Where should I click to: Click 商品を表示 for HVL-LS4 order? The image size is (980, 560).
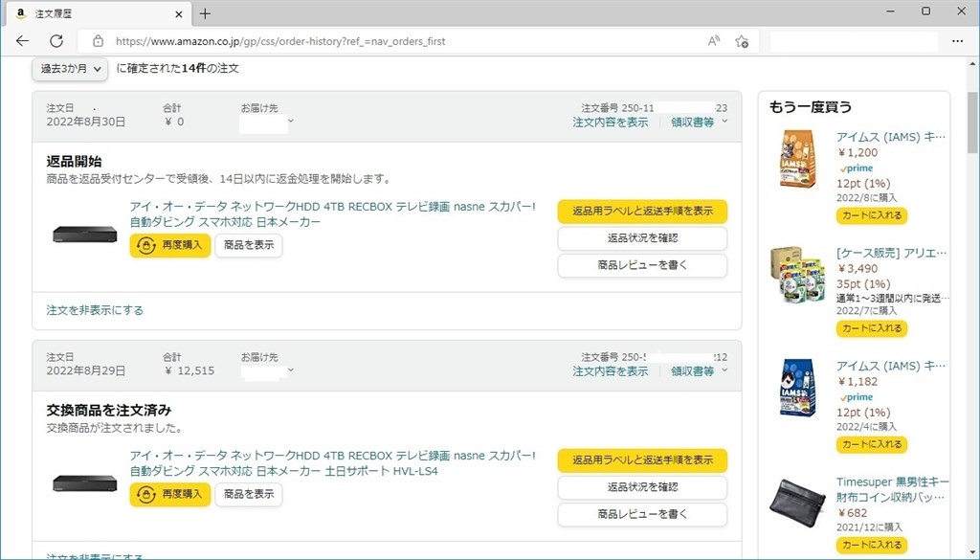point(249,494)
